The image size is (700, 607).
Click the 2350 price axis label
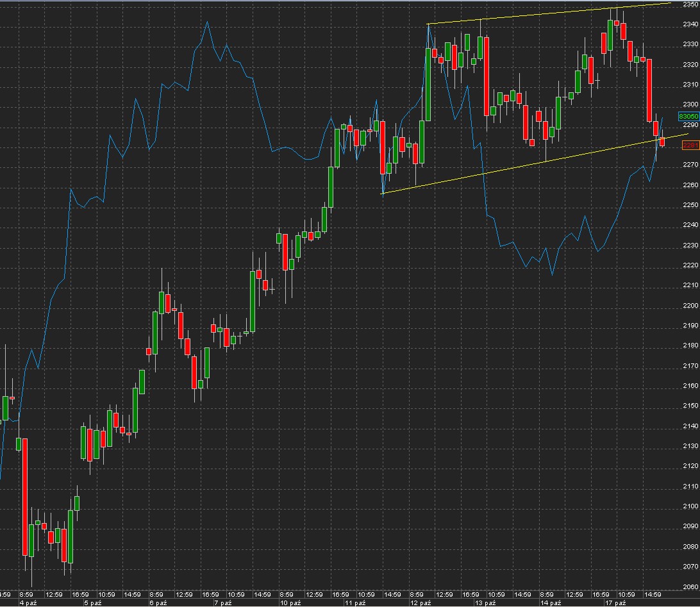click(x=690, y=4)
